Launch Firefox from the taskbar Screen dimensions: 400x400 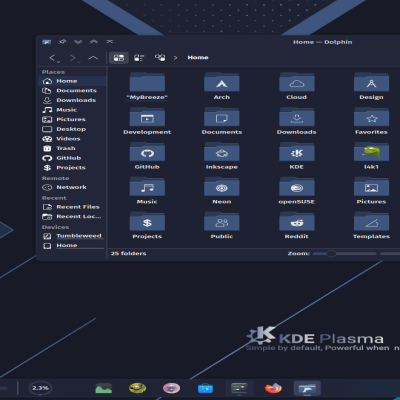(273, 388)
